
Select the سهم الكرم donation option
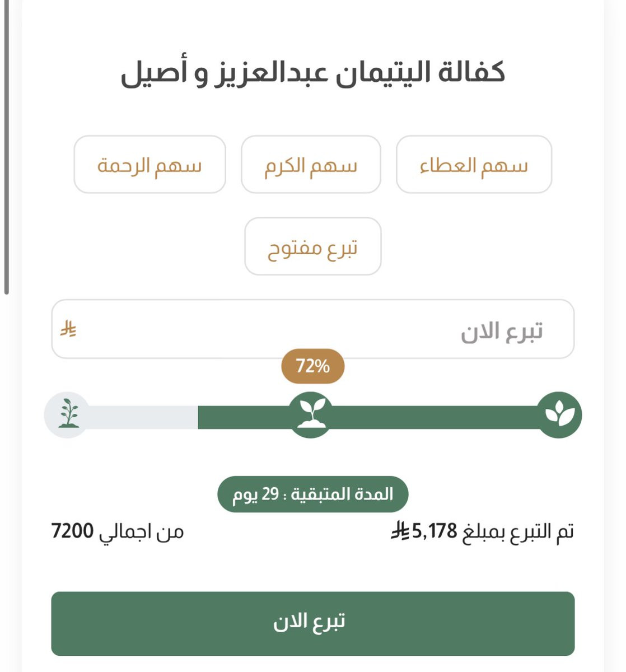coord(311,165)
